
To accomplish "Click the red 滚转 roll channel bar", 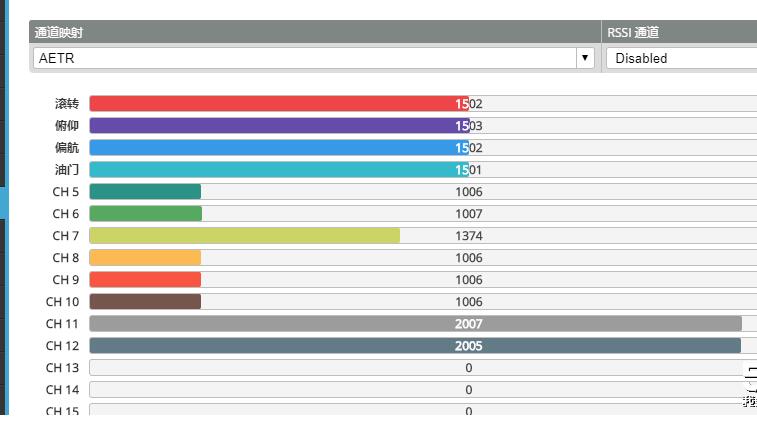I will point(278,104).
